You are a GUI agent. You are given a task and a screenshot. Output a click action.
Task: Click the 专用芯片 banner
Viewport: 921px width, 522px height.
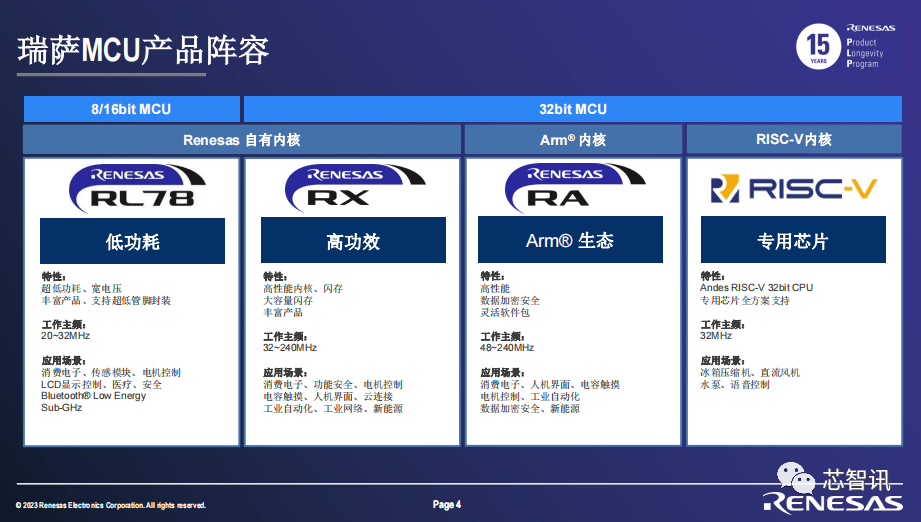(793, 240)
